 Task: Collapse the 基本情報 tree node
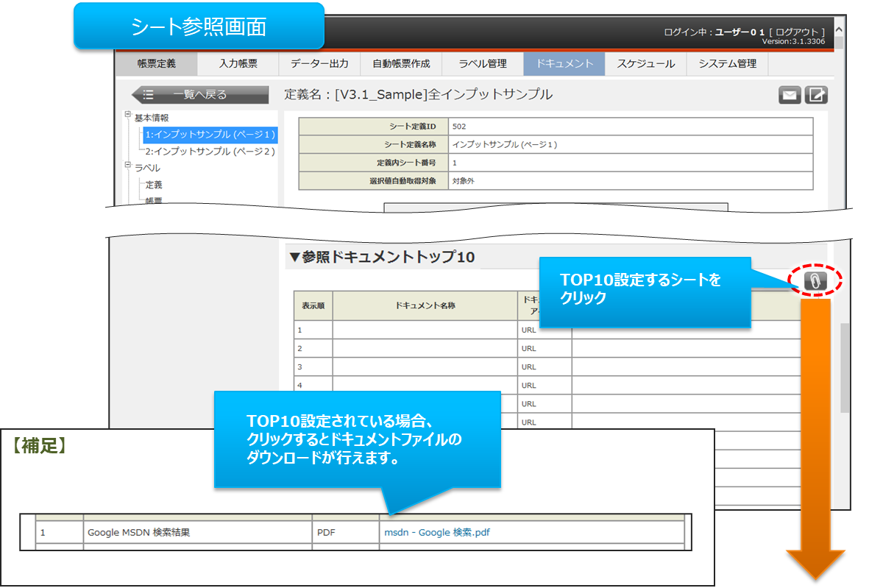click(128, 115)
